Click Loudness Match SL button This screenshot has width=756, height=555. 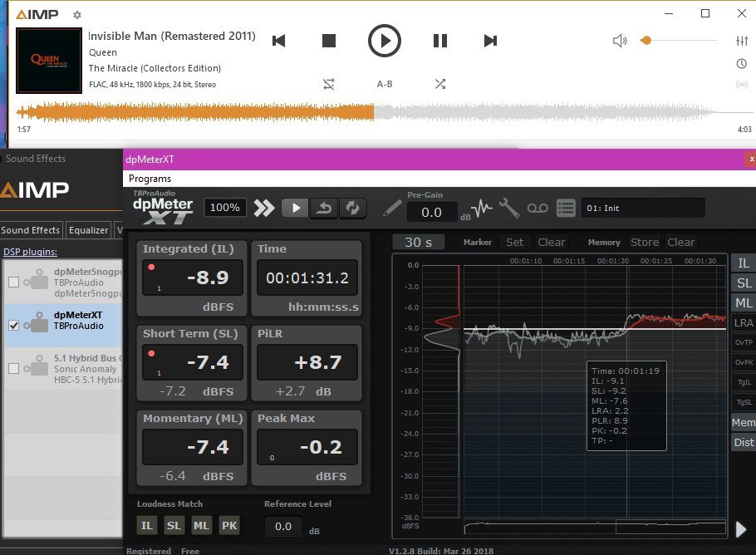174,526
